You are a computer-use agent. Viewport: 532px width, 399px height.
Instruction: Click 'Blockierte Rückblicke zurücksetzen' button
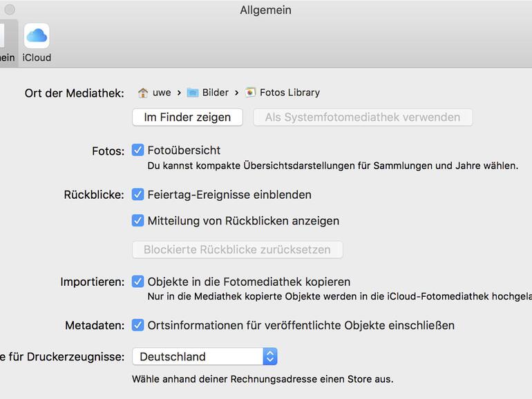point(237,249)
